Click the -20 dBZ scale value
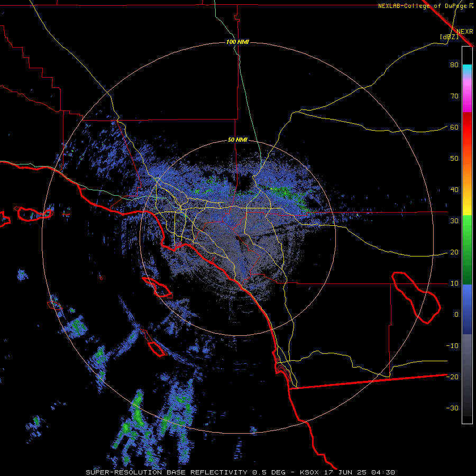The width and height of the screenshot is (476, 476). tap(452, 377)
